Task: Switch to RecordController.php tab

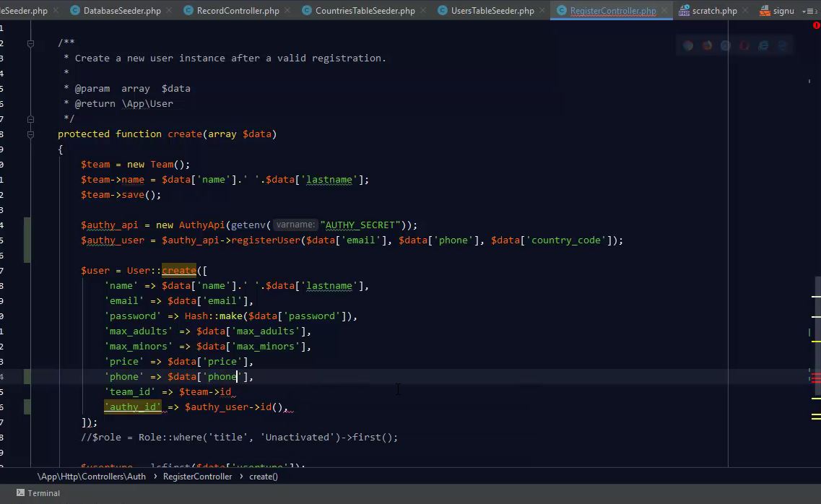Action: tap(238, 11)
